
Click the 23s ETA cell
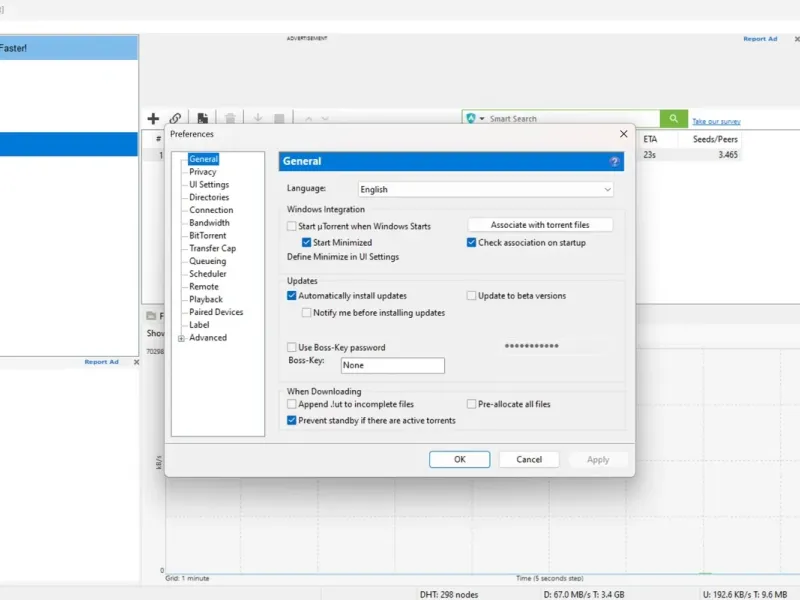point(649,155)
